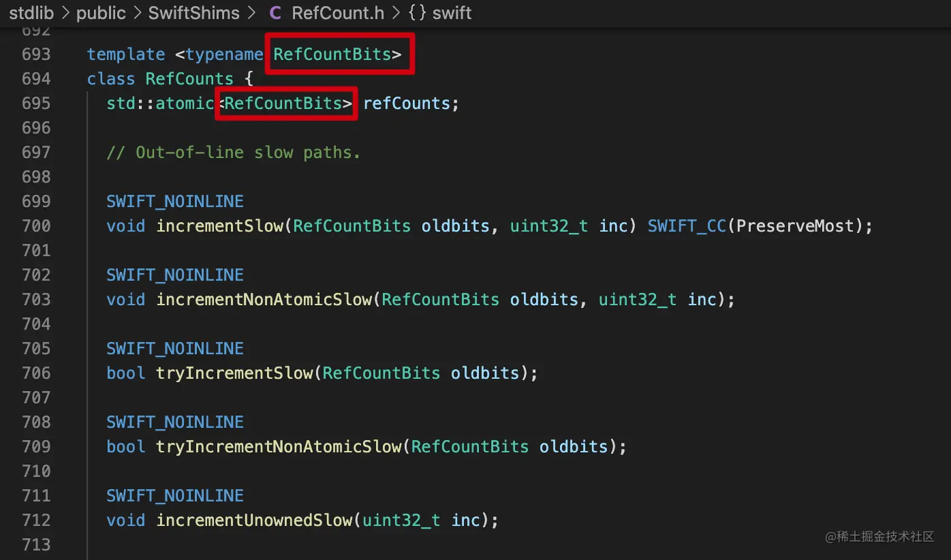This screenshot has width=951, height=560.
Task: Click the comment 'Out-of-line slow paths.'
Action: click(233, 153)
